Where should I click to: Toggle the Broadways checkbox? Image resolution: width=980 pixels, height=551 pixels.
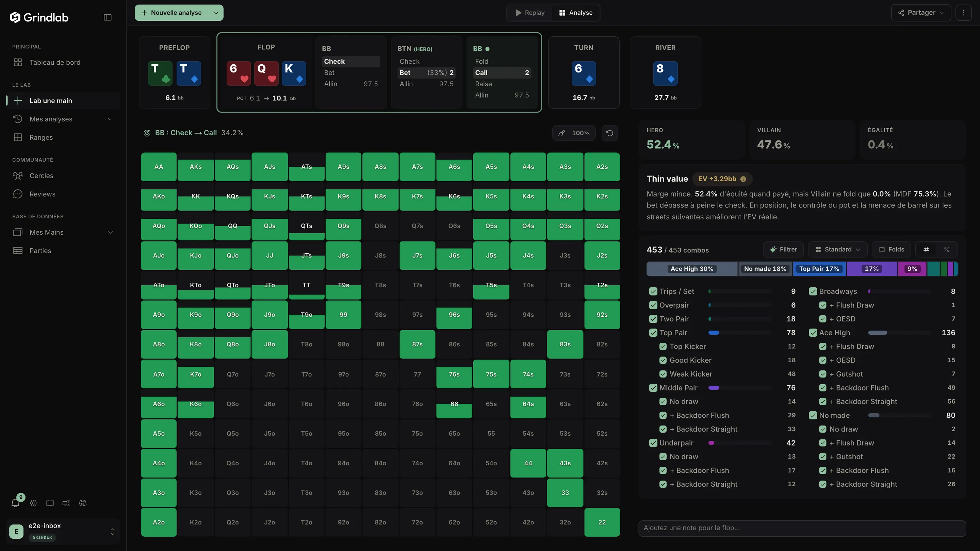point(813,291)
